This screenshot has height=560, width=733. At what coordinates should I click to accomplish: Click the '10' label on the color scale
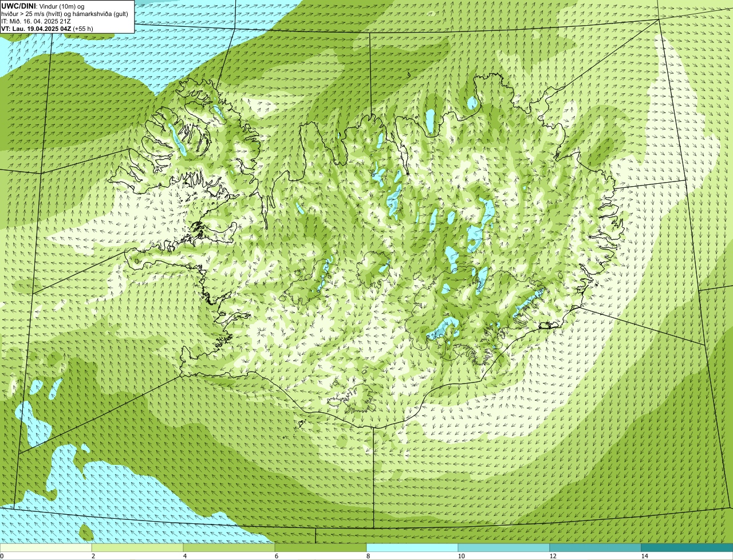(461, 556)
